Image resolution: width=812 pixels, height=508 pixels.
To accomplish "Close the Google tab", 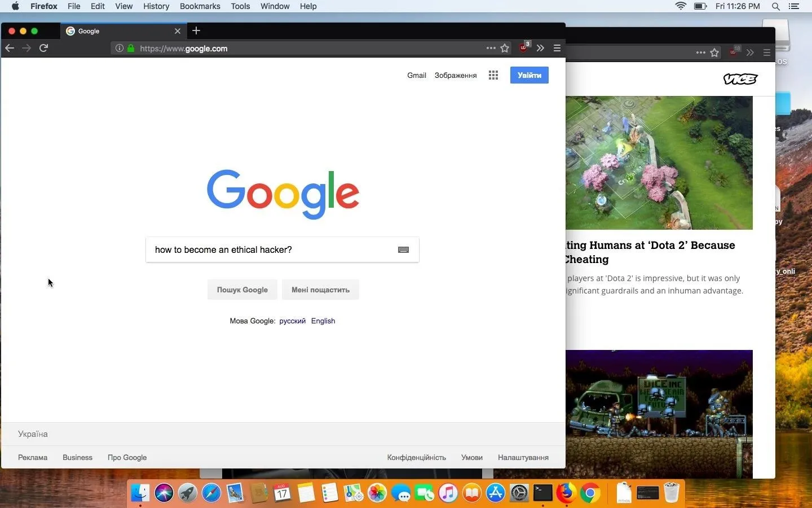I will pyautogui.click(x=178, y=31).
